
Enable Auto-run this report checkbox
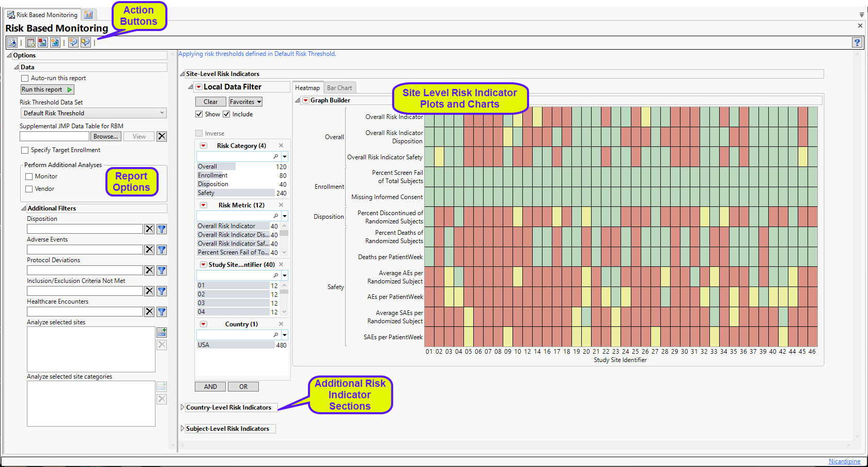pyautogui.click(x=25, y=78)
